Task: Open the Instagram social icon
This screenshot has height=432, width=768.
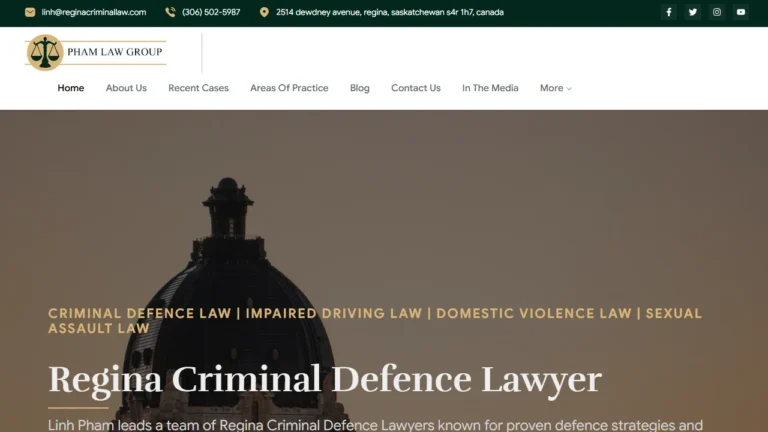Action: pyautogui.click(x=717, y=12)
